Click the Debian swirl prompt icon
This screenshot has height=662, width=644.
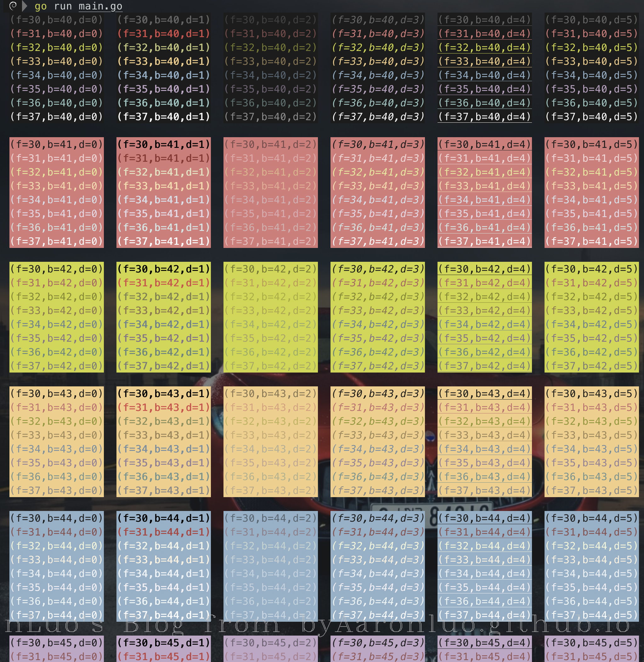pyautogui.click(x=13, y=5)
